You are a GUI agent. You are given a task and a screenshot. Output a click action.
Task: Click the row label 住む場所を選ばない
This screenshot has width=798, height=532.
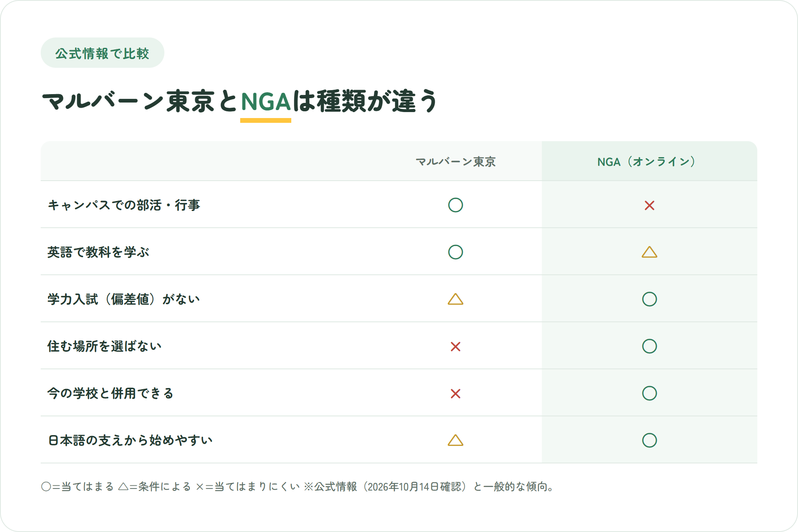pos(105,346)
